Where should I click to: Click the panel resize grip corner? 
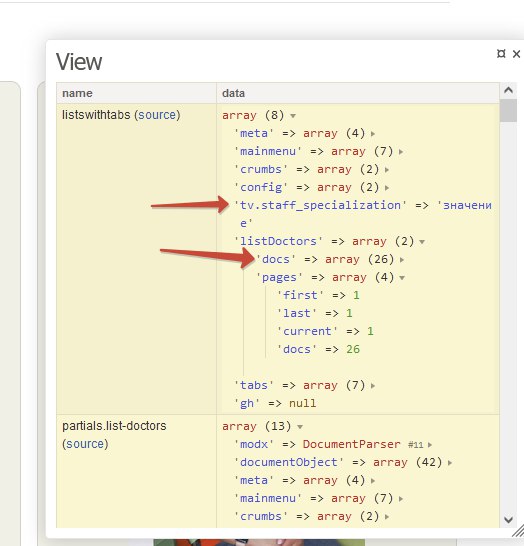coord(518,531)
